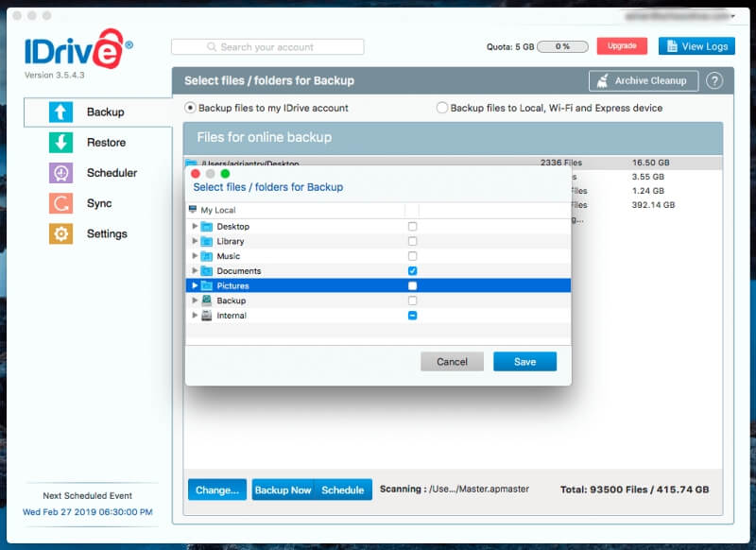Click the Cancel button in dialog
This screenshot has width=756, height=550.
tap(452, 362)
